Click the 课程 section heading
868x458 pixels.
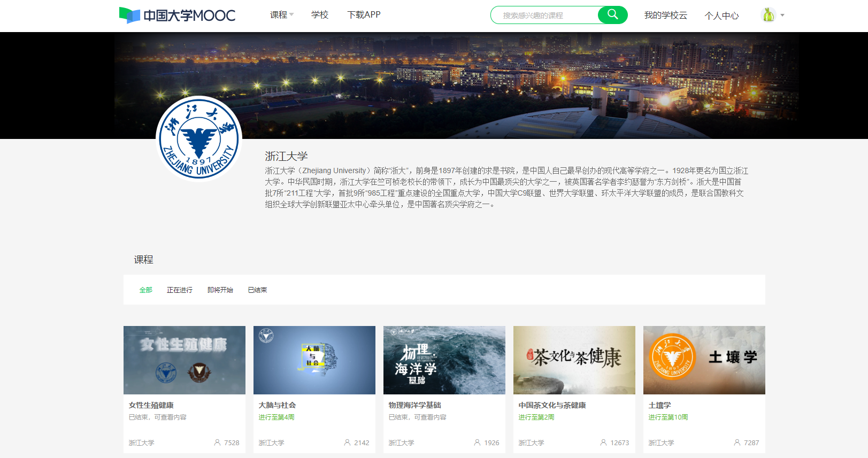point(143,260)
